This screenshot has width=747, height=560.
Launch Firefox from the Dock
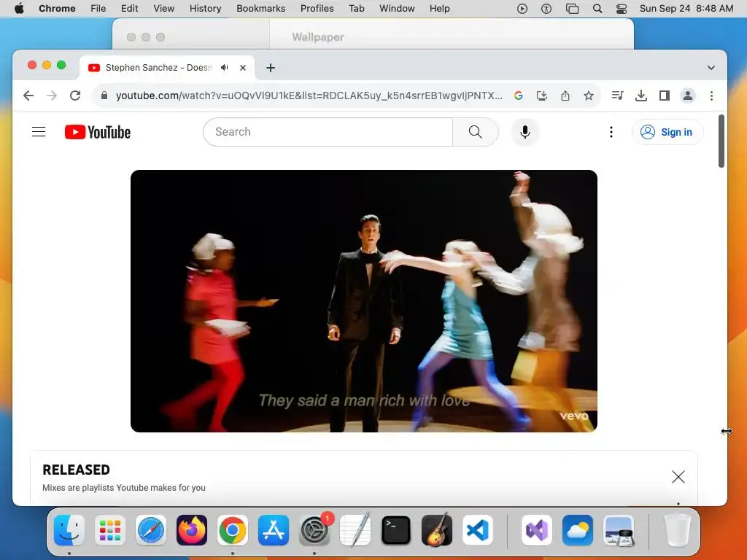[x=192, y=530]
